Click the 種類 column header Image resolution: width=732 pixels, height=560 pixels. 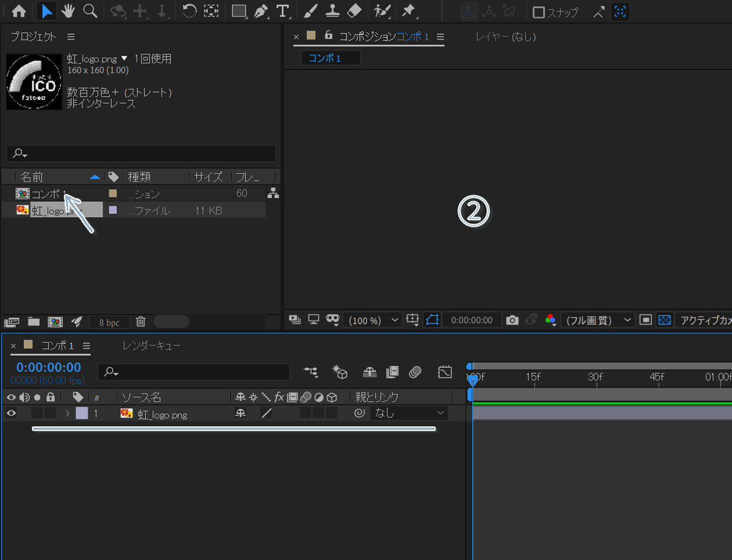point(139,177)
